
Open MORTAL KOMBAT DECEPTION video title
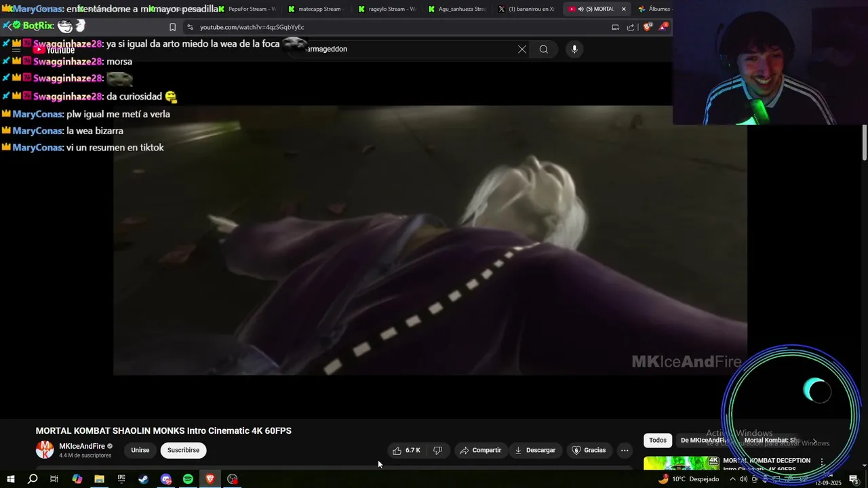767,461
